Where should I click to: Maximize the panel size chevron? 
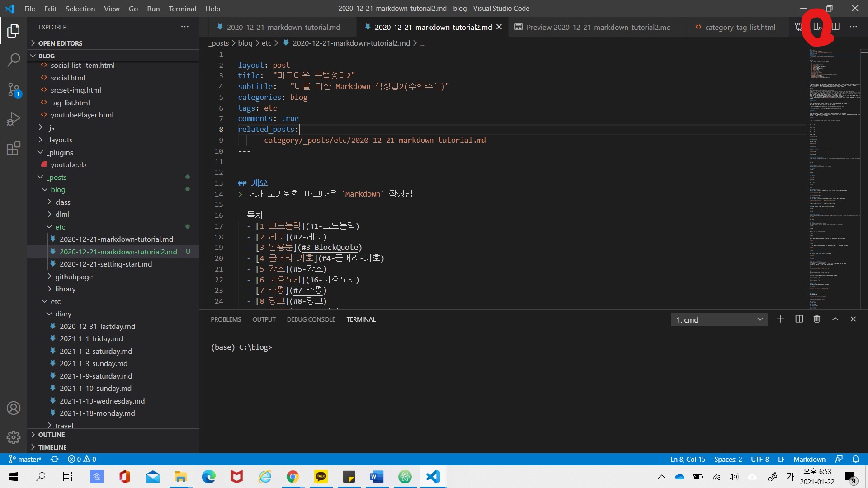pyautogui.click(x=835, y=319)
